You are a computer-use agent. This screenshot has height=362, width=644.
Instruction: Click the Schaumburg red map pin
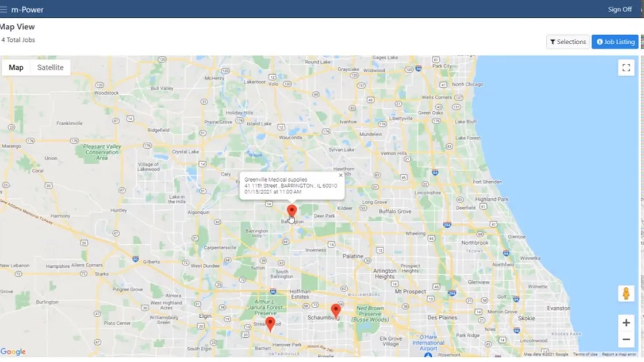coord(336,310)
